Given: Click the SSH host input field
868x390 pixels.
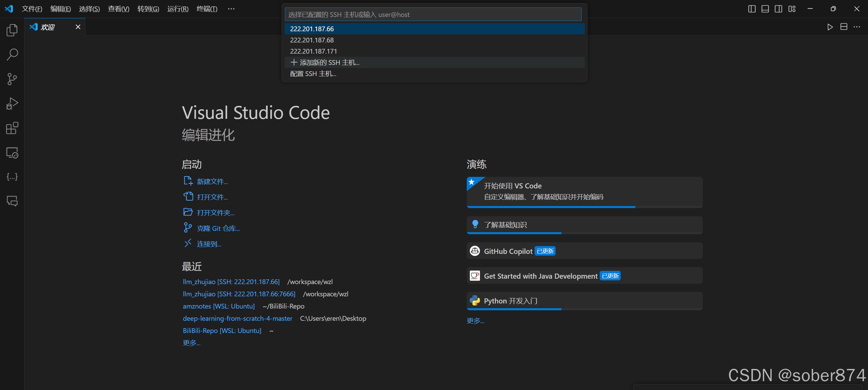Looking at the screenshot, I should 433,15.
